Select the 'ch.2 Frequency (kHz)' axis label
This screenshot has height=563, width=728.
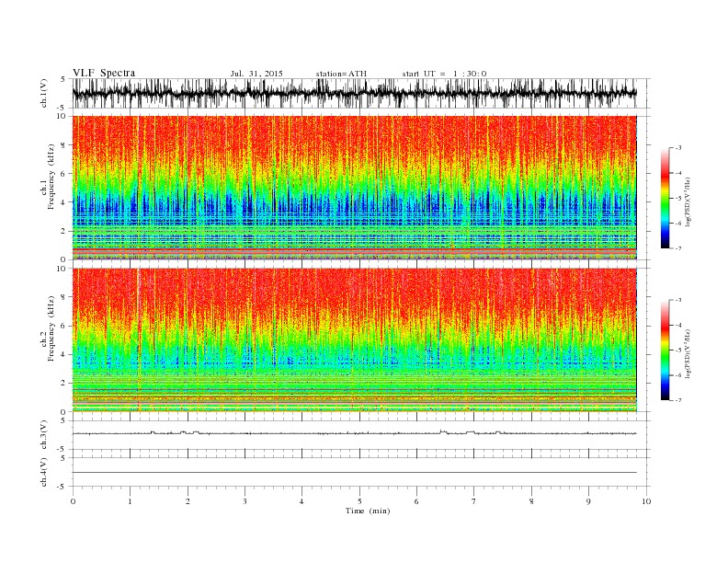(x=48, y=327)
